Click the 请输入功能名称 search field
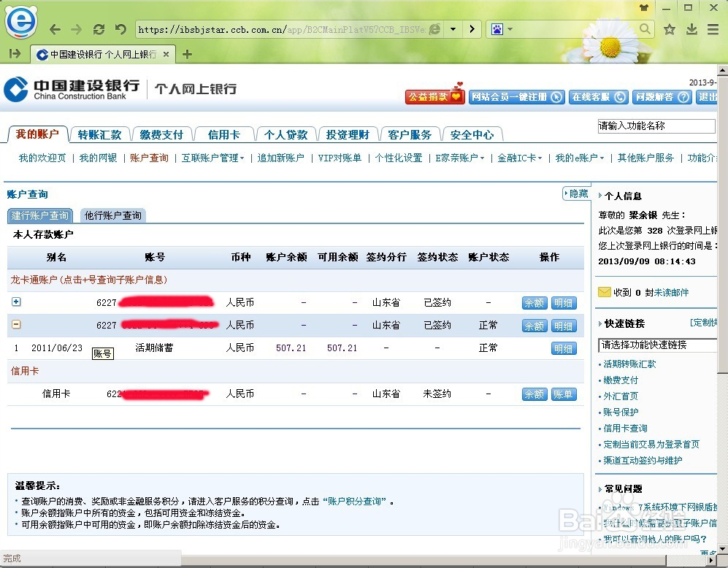The width and height of the screenshot is (728, 568). pos(656,126)
